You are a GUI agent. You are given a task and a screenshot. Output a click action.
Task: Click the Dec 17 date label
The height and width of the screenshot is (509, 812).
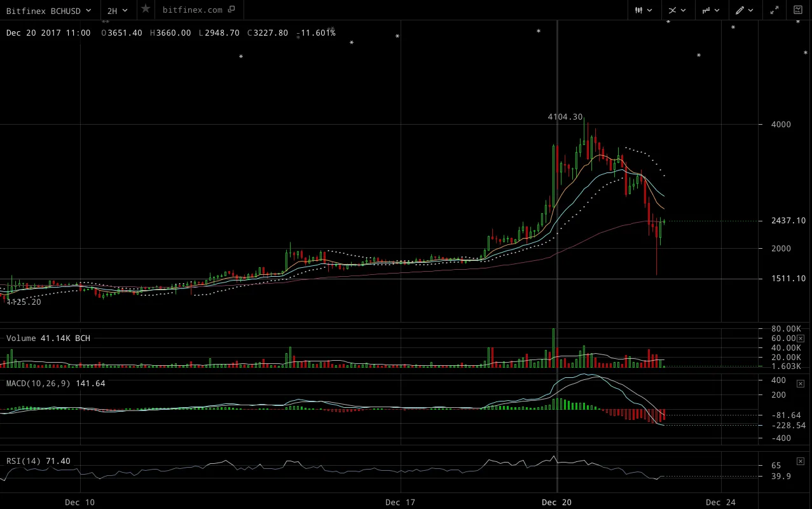pyautogui.click(x=401, y=503)
